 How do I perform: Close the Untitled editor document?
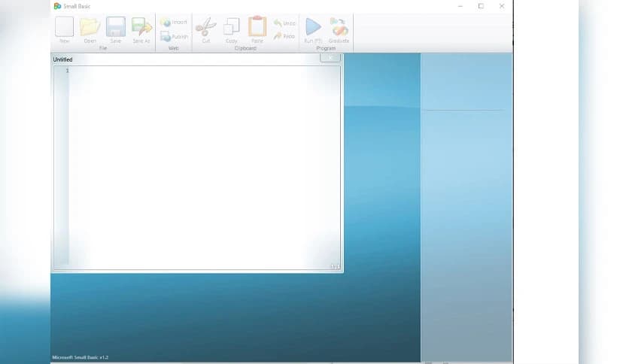[x=330, y=58]
